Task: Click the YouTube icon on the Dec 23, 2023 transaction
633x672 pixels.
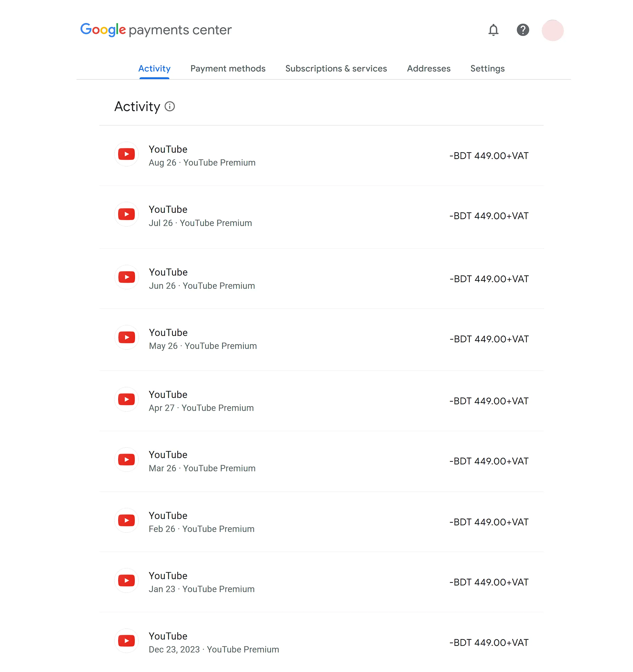Action: tap(126, 641)
